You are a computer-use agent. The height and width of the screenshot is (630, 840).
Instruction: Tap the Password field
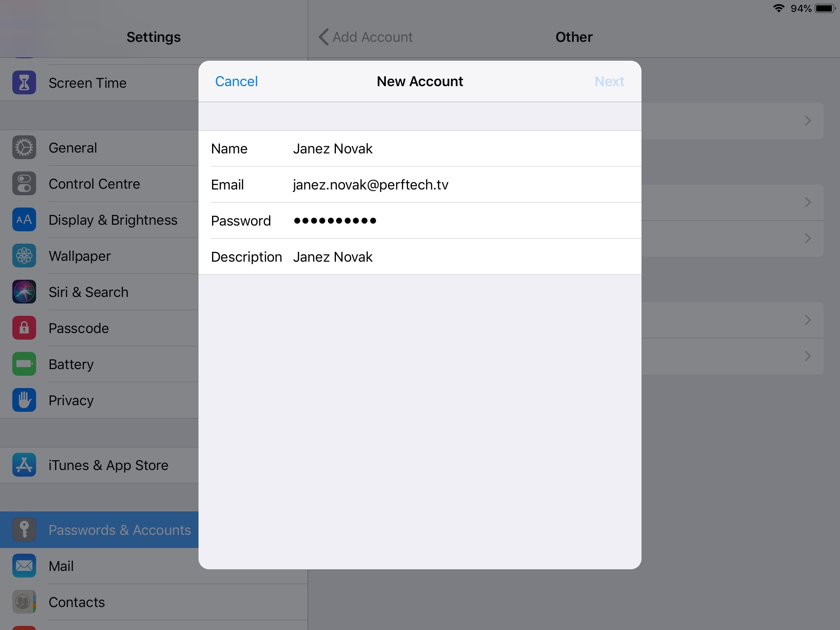pyautogui.click(x=420, y=221)
